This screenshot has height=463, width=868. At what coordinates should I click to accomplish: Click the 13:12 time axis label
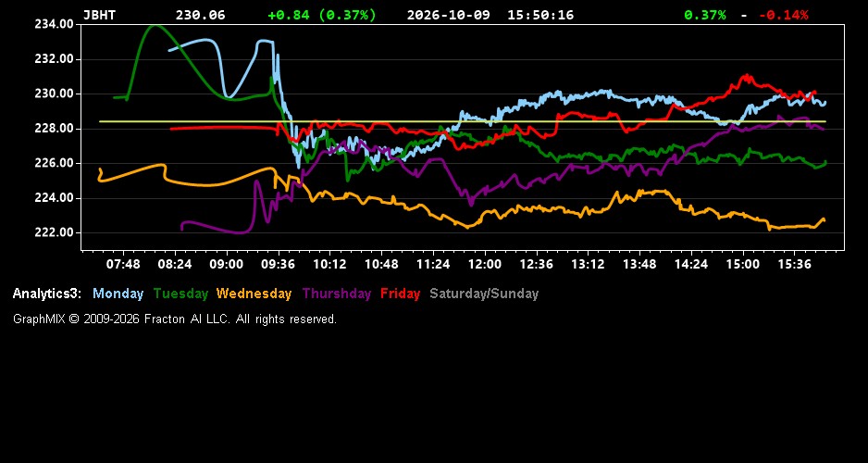[588, 264]
